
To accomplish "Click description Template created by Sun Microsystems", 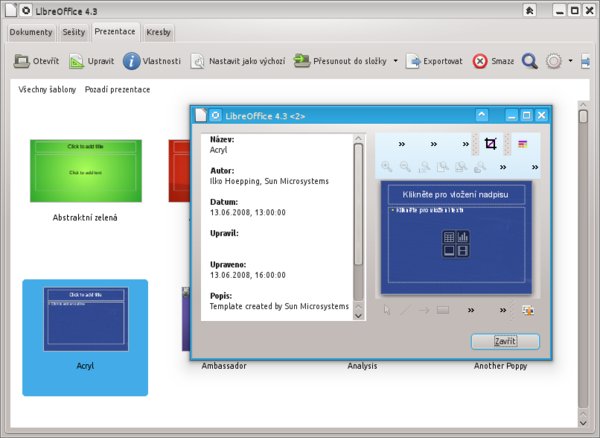I will click(x=279, y=306).
